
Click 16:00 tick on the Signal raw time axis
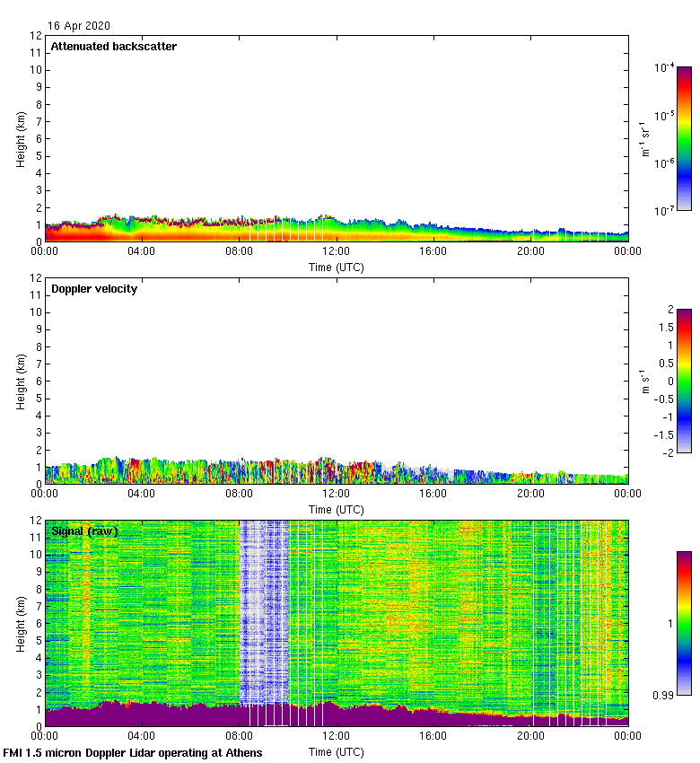pyautogui.click(x=433, y=737)
